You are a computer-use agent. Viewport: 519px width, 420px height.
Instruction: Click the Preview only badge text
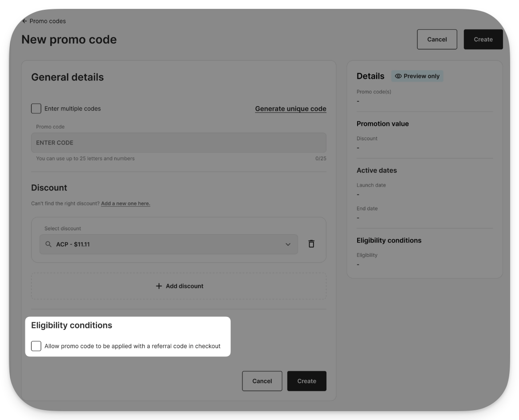coord(421,76)
